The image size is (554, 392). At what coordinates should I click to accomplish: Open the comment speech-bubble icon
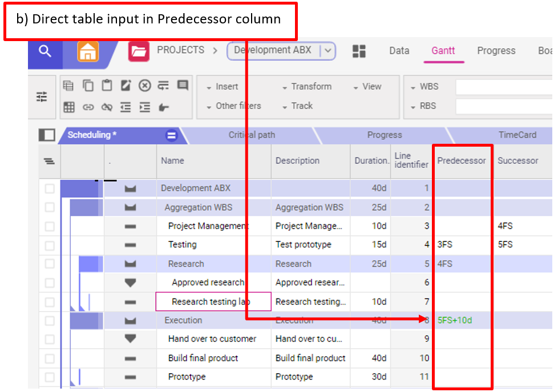(183, 86)
